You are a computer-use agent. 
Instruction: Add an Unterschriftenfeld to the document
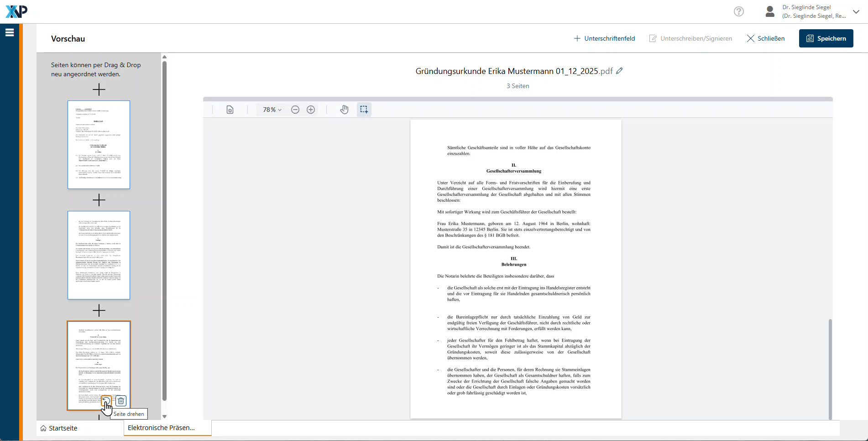[604, 38]
